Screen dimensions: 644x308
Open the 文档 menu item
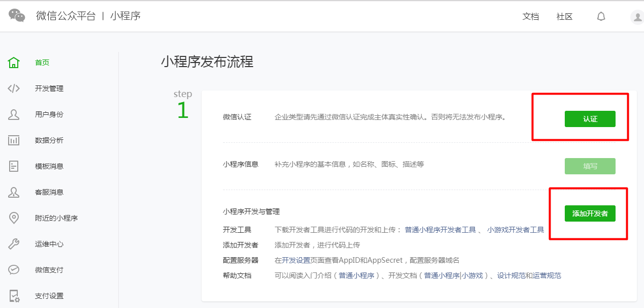click(x=531, y=16)
